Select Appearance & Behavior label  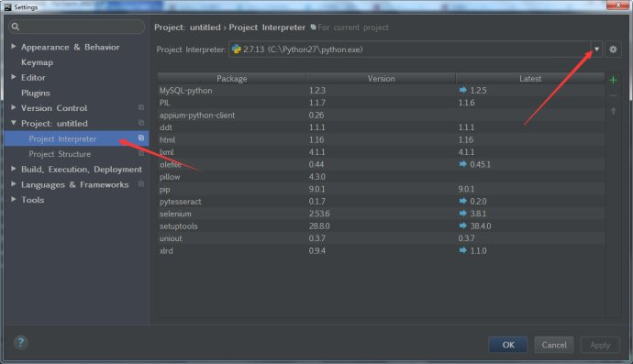[x=71, y=47]
